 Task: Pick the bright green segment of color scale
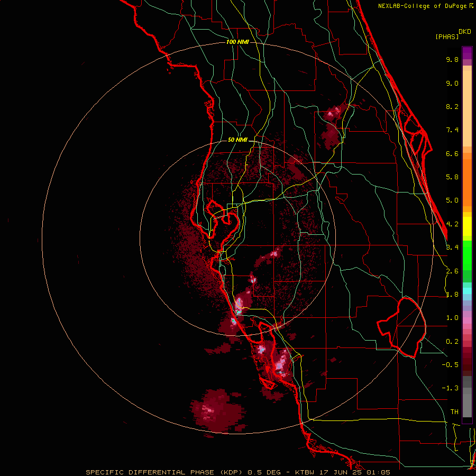[467, 255]
